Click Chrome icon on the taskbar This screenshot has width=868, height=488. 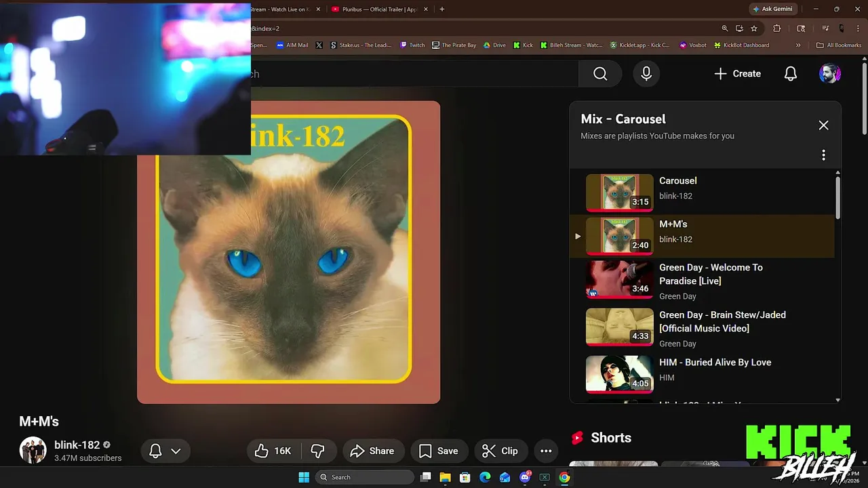coord(564,477)
